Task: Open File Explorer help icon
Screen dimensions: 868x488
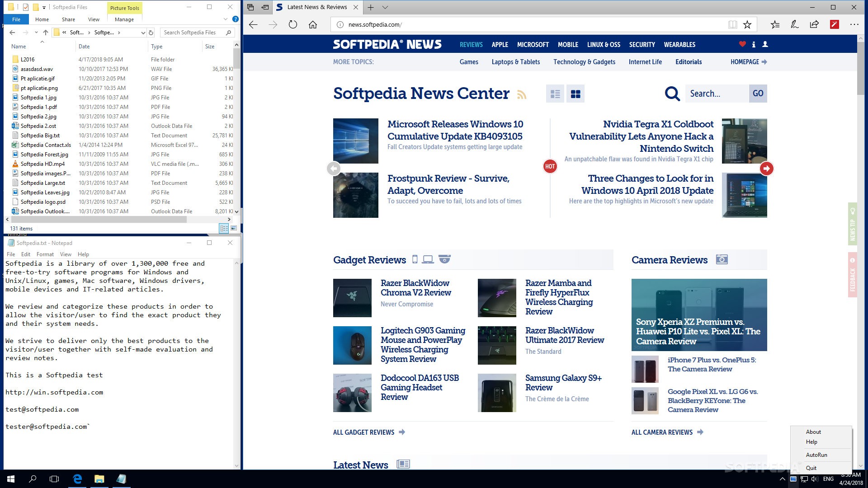Action: click(235, 19)
